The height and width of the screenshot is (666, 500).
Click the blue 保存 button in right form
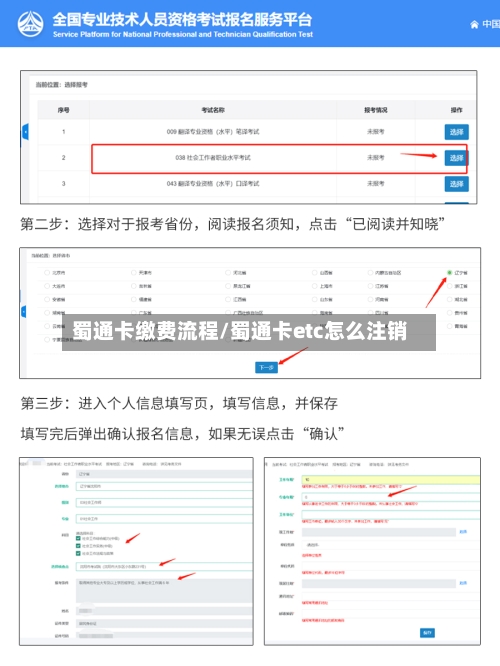point(427,633)
